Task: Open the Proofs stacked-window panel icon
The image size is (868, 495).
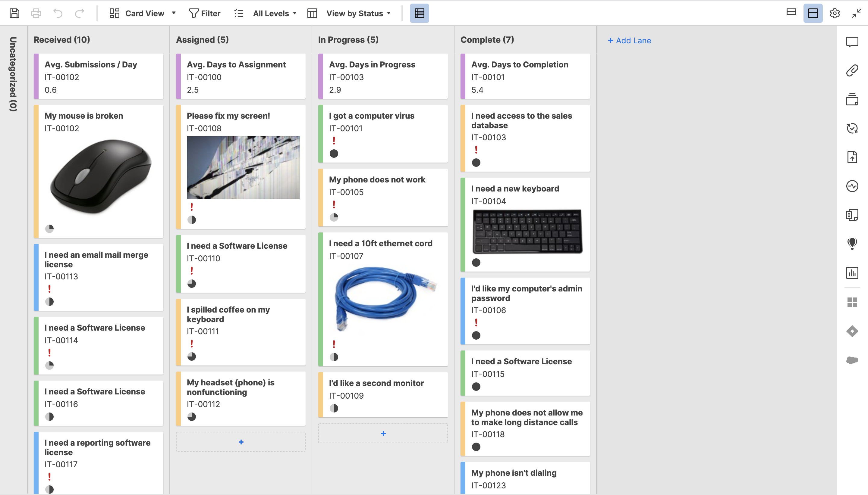Action: click(x=852, y=99)
